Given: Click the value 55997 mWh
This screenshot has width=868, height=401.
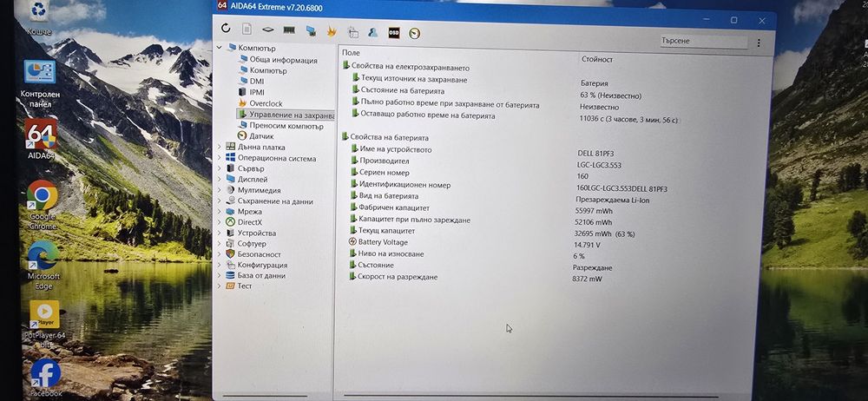Looking at the screenshot, I should point(594,212).
